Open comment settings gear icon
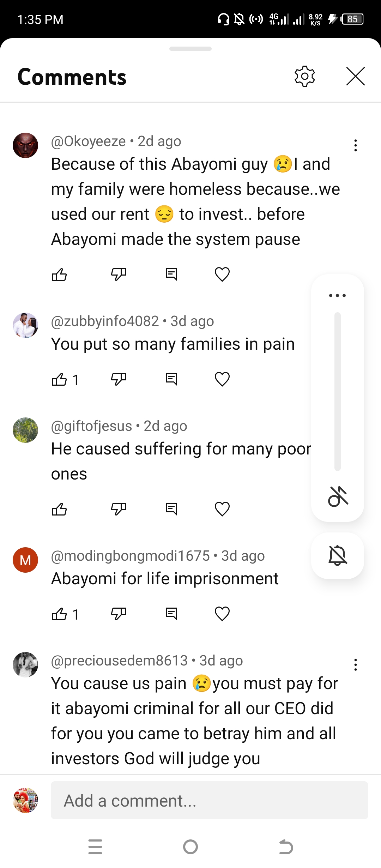The height and width of the screenshot is (868, 381). (304, 76)
